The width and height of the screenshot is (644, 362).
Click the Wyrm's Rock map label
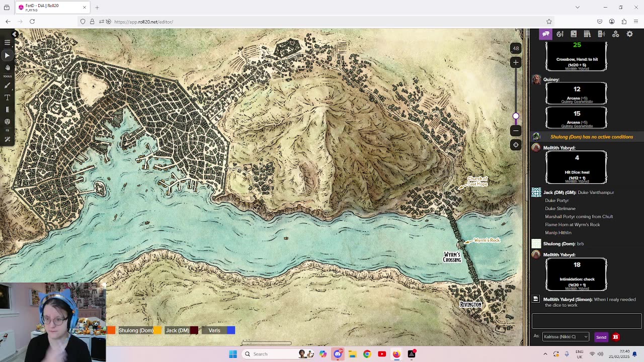[487, 240]
